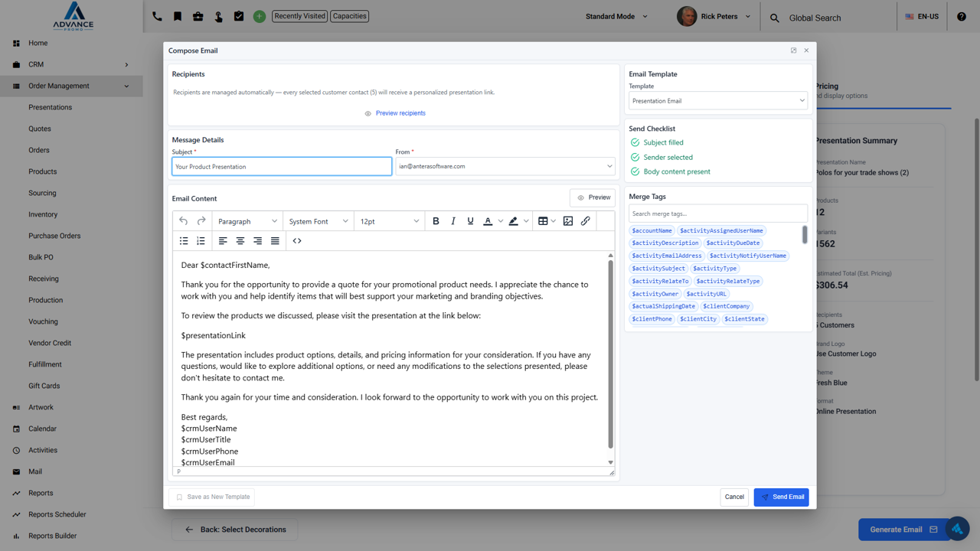Viewport: 980px width, 551px height.
Task: Click Recently Visited button
Action: [299, 16]
